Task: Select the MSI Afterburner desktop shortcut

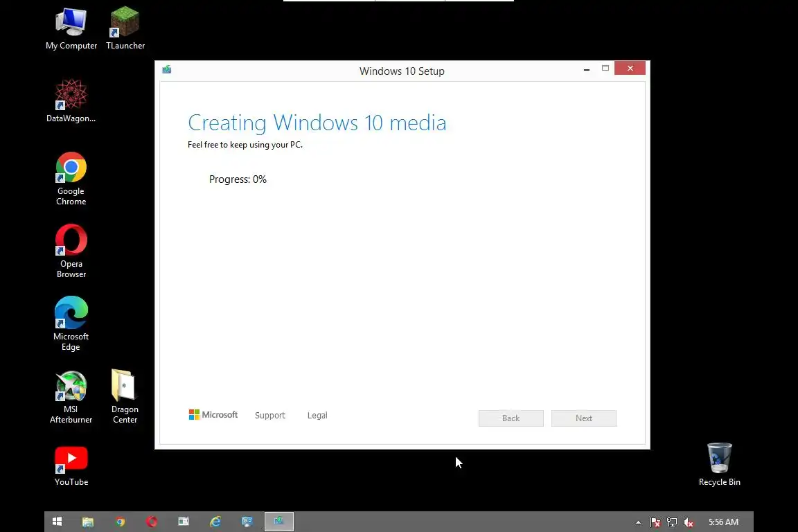Action: [71, 397]
